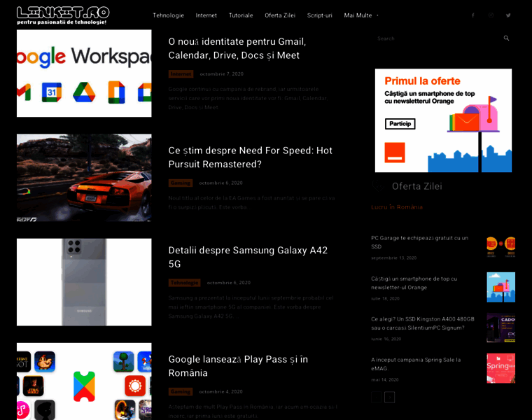Open Need For Speed Hot Pursuit Remastered article

pyautogui.click(x=251, y=157)
